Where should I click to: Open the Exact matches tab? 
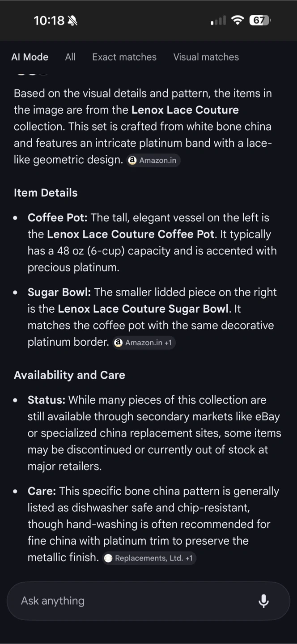[x=124, y=57]
